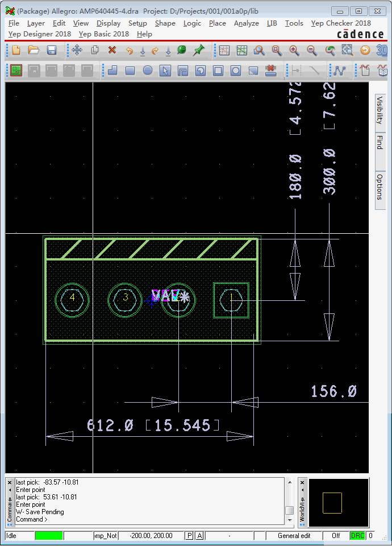
Task: Select the Add Shape polygon icon
Action: click(x=112, y=71)
